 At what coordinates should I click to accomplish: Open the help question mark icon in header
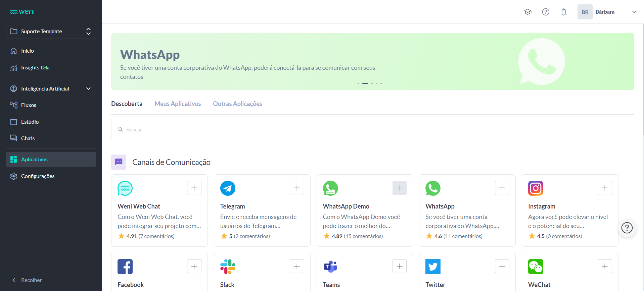click(x=546, y=12)
